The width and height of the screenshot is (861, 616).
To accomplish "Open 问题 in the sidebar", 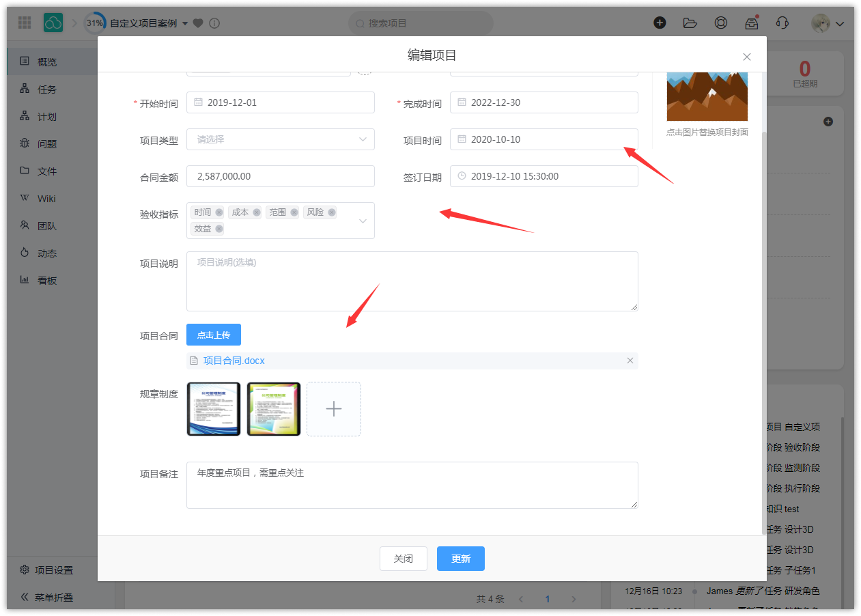I will (52, 143).
